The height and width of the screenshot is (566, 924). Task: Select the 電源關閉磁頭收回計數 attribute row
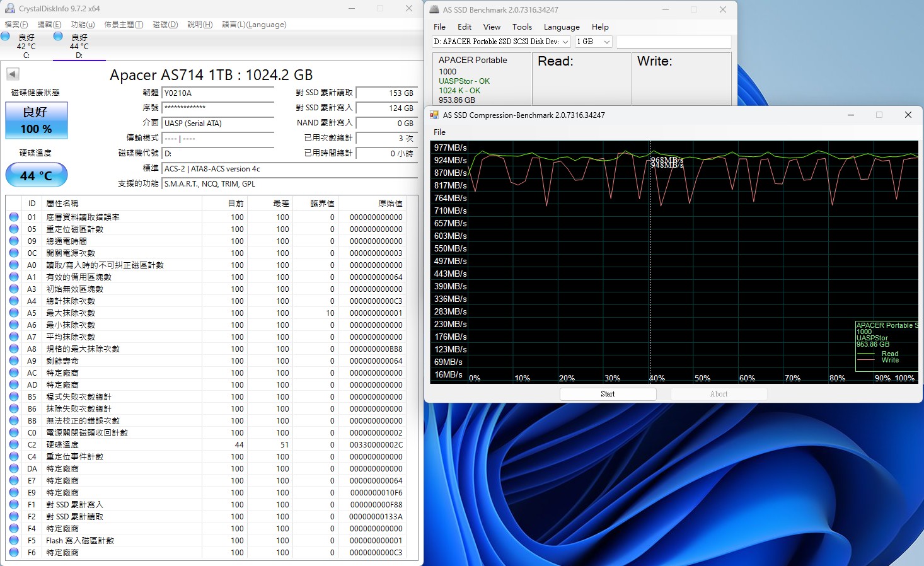point(206,432)
